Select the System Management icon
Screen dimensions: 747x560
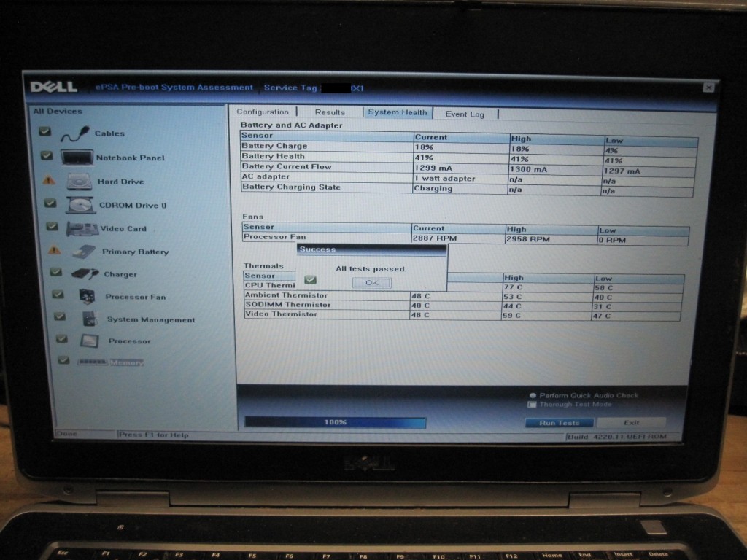(x=90, y=319)
